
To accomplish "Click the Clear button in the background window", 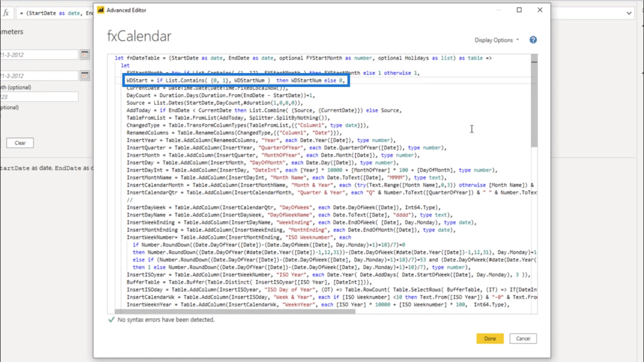I will [x=20, y=143].
